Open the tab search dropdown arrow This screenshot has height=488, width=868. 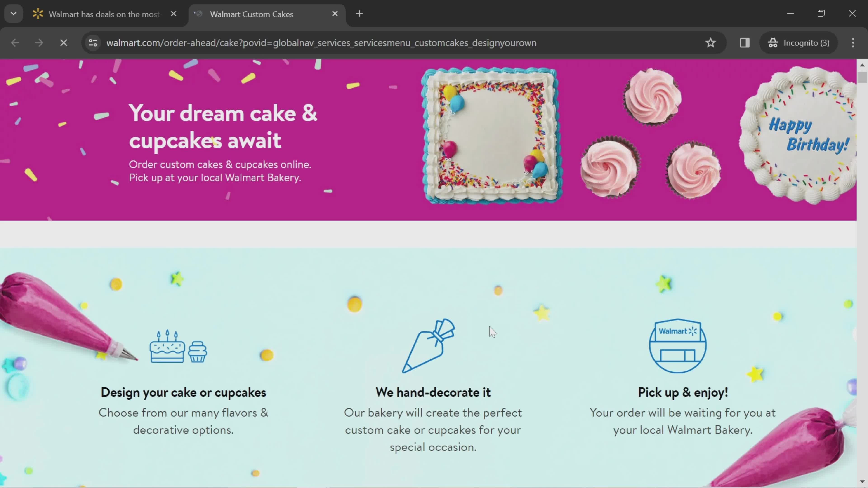(14, 14)
